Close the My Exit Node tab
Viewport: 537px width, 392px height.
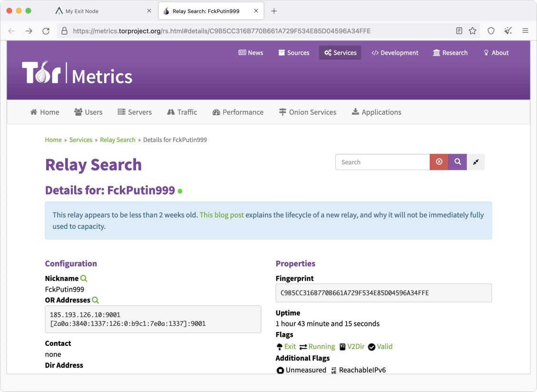pyautogui.click(x=149, y=11)
